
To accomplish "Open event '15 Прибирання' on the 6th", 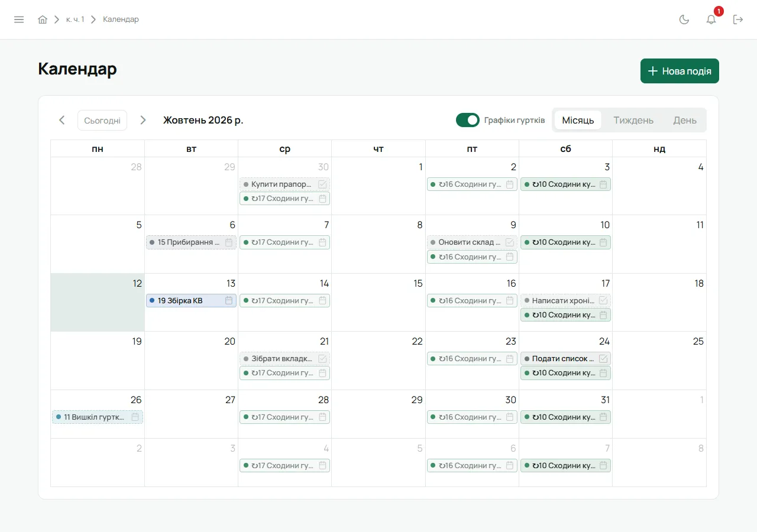I will [x=191, y=242].
